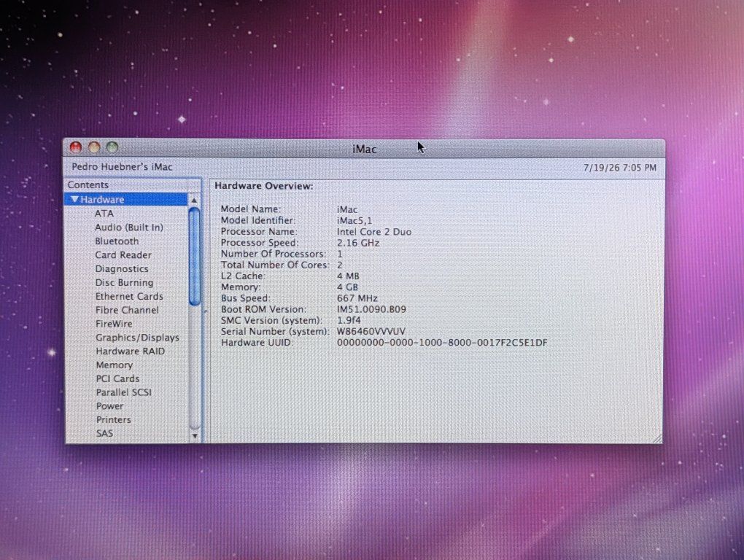
Task: Open the Bluetooth hardware section
Action: [117, 241]
